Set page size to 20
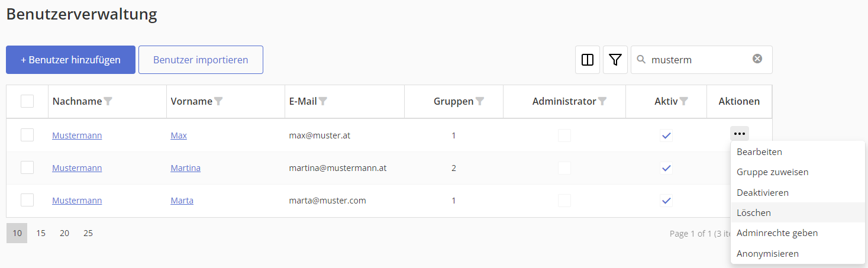868x268 pixels. tap(64, 233)
